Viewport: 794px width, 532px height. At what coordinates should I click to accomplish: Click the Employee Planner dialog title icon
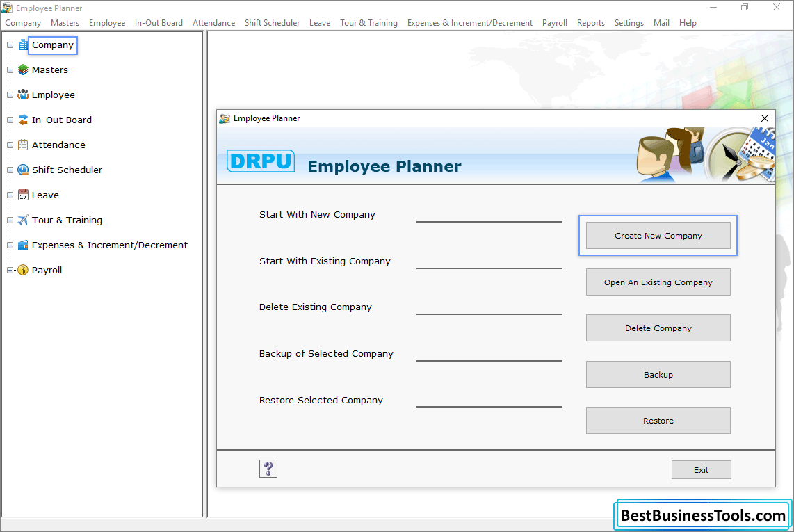[x=225, y=118]
